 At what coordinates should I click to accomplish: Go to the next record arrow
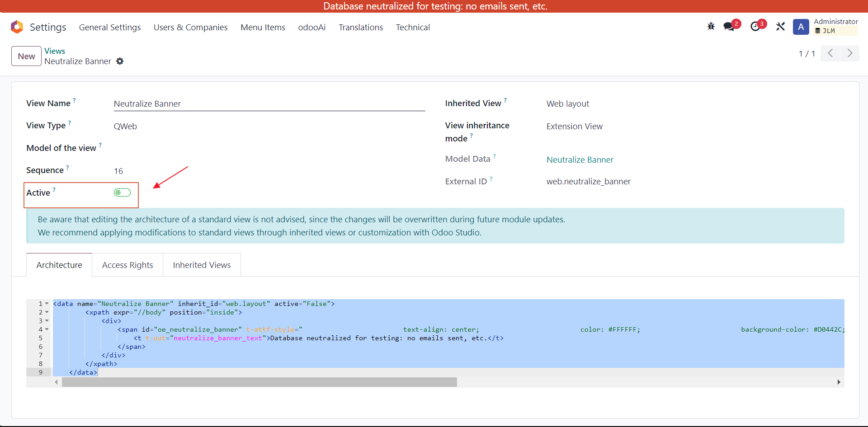(x=850, y=53)
